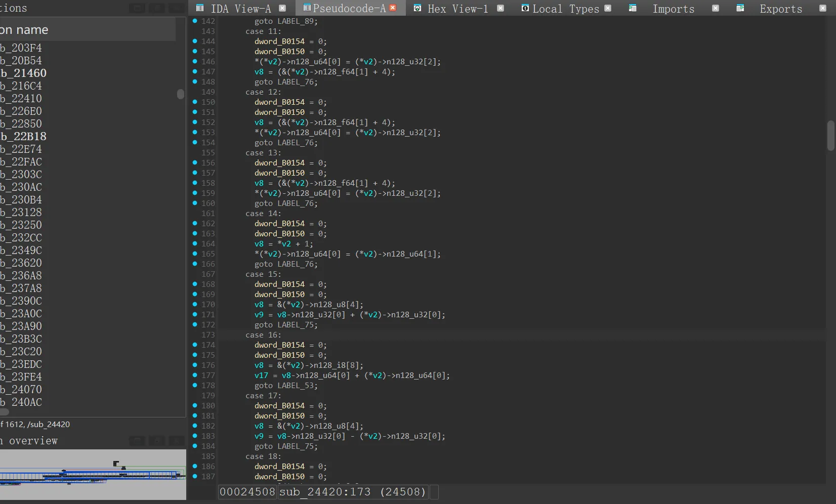Click the 00024508 address in status bar
The width and height of the screenshot is (836, 504).
tap(247, 492)
